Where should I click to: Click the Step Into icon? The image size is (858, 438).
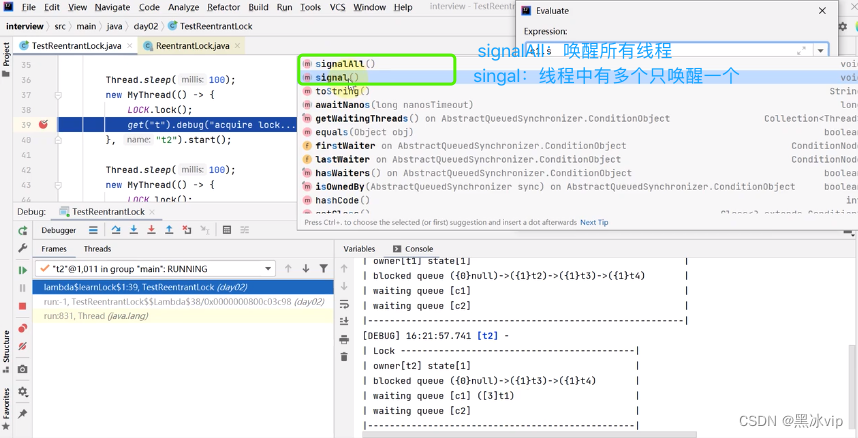134,230
